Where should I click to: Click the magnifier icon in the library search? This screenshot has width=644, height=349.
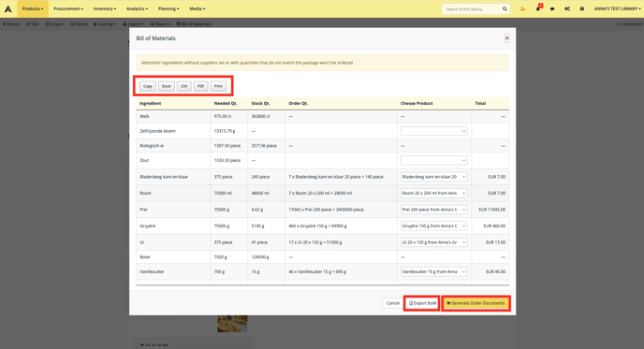[505, 9]
